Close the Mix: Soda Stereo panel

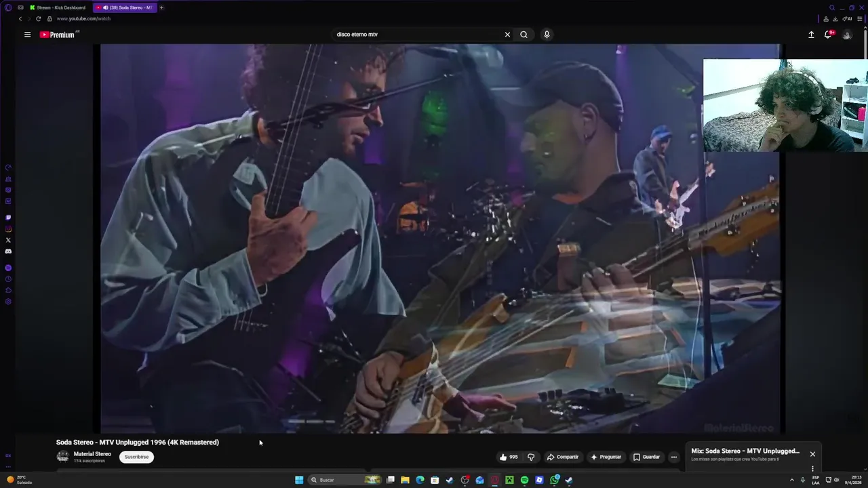(x=812, y=454)
